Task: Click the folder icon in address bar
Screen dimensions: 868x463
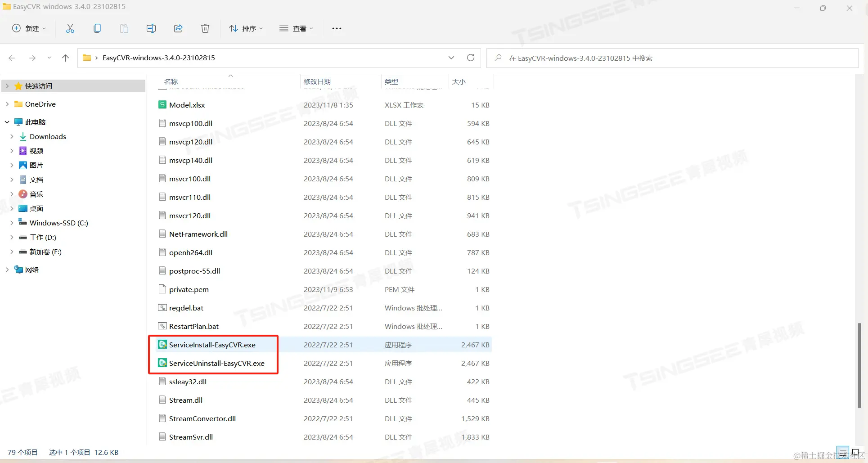Action: [87, 58]
